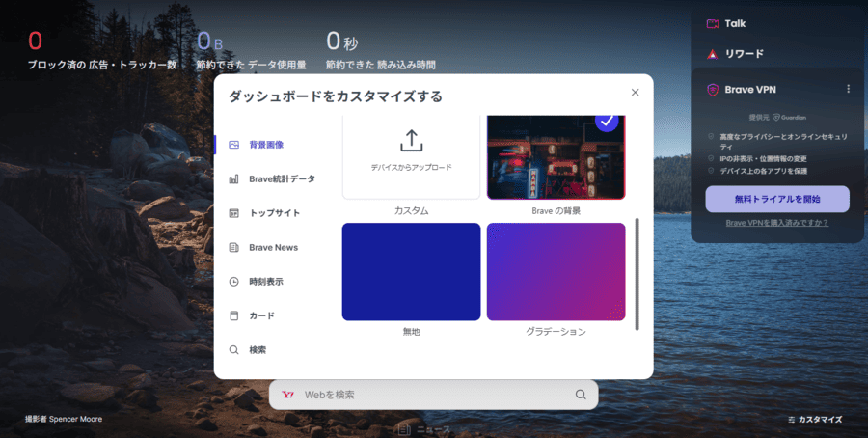Click the Brave VPN title text
Image resolution: width=868 pixels, height=438 pixels.
(750, 90)
